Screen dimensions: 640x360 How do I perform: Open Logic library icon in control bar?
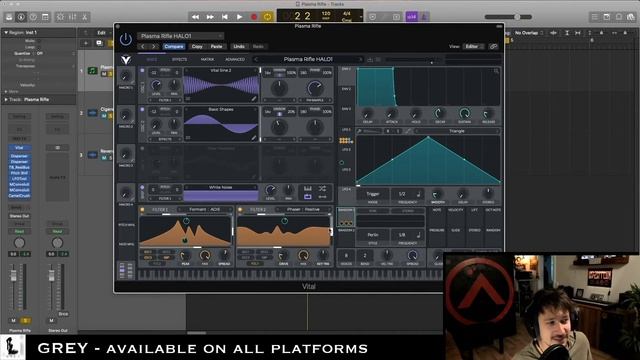(9, 17)
